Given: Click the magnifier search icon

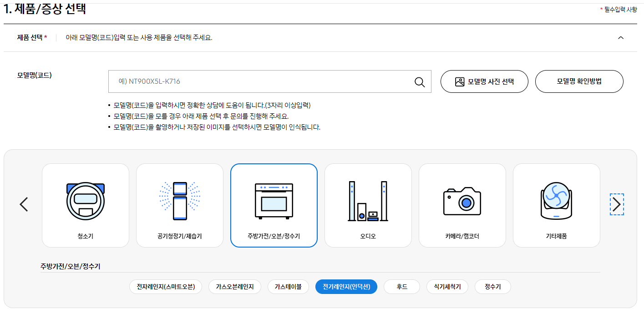Looking at the screenshot, I should (x=419, y=81).
